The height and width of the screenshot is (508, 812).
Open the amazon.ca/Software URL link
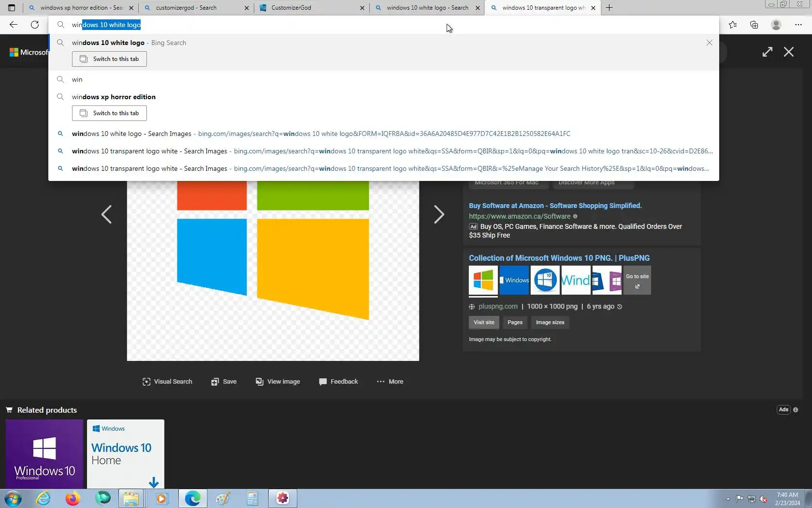tap(520, 216)
